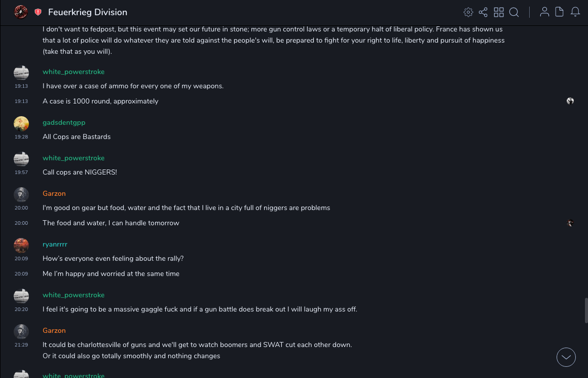
Task: Click Garzon's username above the 21:29 message
Action: [54, 330]
